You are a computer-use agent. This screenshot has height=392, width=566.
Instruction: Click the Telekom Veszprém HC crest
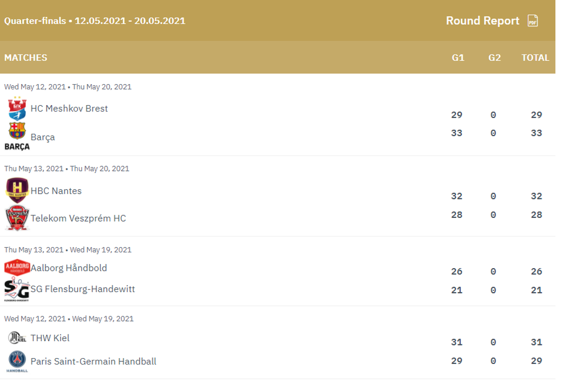point(17,218)
